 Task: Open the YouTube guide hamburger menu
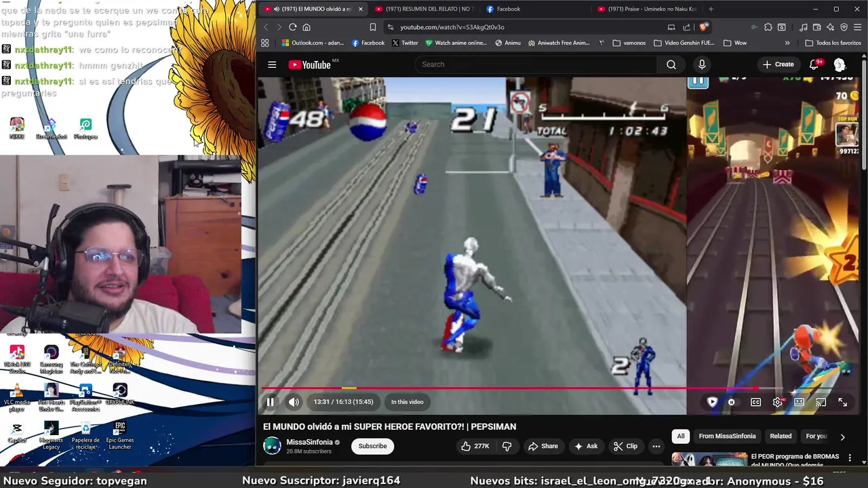(272, 64)
